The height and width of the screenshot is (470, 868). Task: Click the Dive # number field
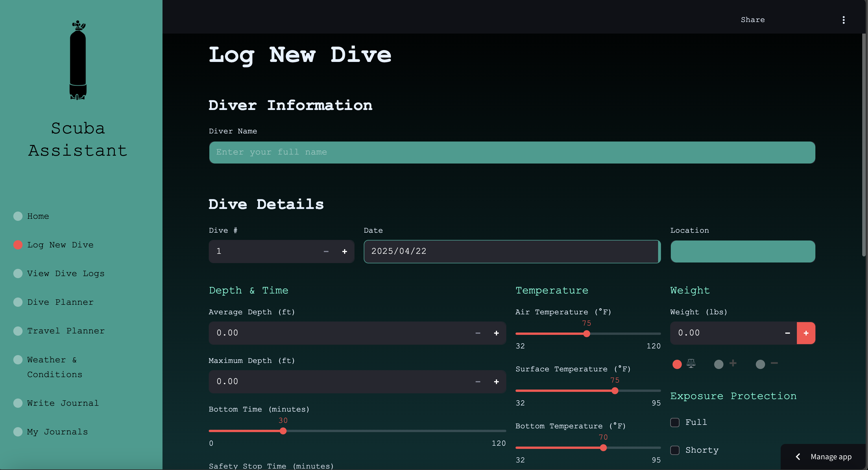(263, 251)
